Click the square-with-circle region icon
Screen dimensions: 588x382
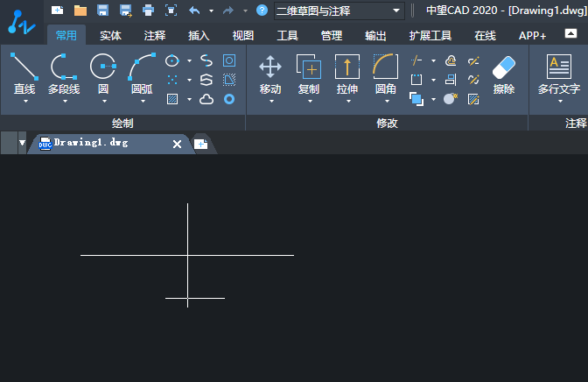[229, 60]
